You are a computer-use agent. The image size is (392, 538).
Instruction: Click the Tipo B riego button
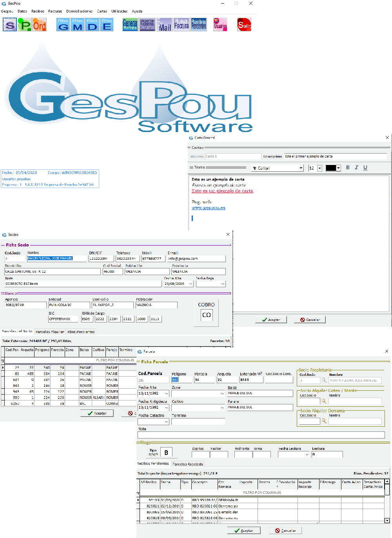[166, 453]
